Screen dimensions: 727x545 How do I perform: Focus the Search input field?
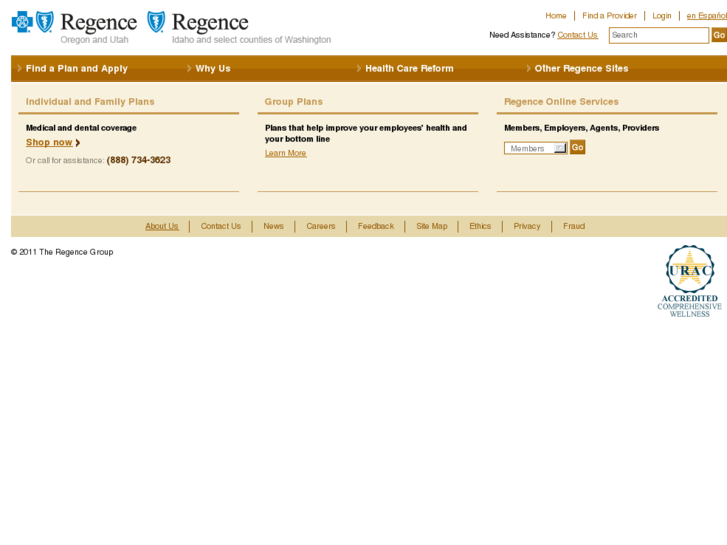658,35
